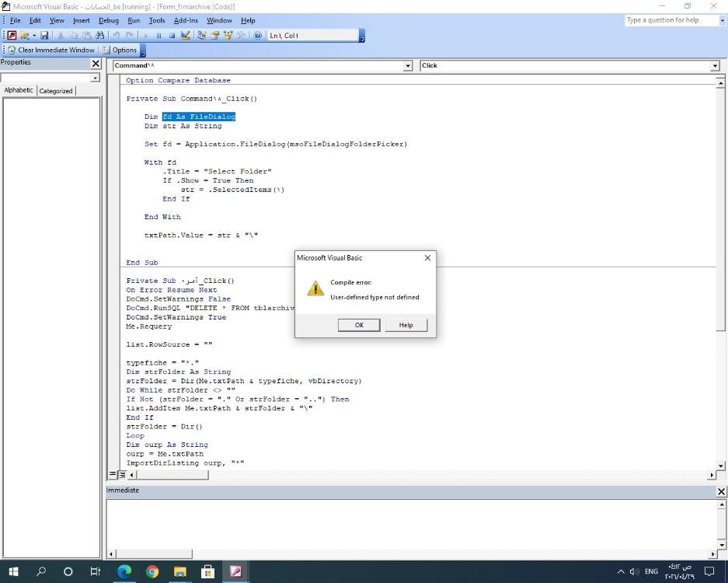
Task: Click the Paste clipboard icon
Action: coord(87,35)
